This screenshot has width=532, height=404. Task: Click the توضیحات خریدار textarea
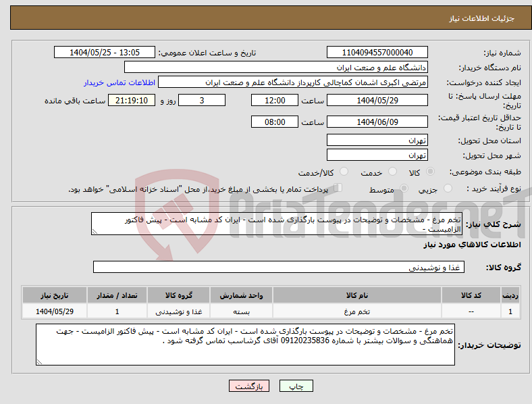pyautogui.click(x=245, y=345)
